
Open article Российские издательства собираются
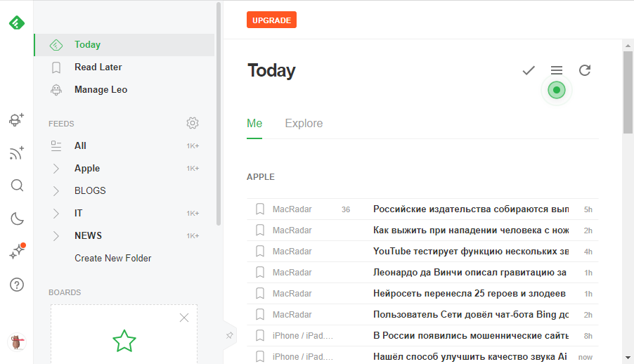click(471, 209)
